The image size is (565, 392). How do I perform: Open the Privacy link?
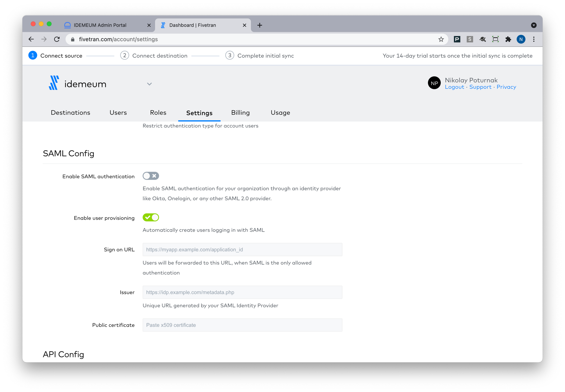506,87
